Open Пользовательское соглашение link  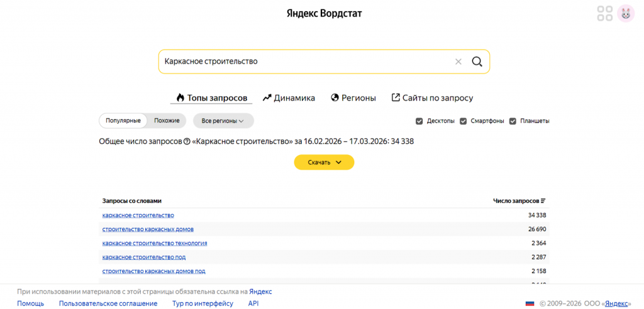(108, 304)
